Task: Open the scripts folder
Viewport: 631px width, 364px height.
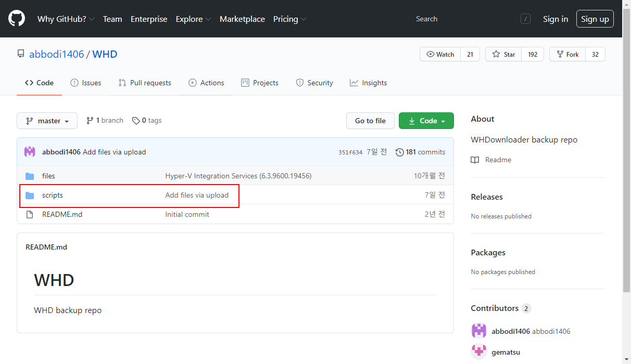Action: 53,195
